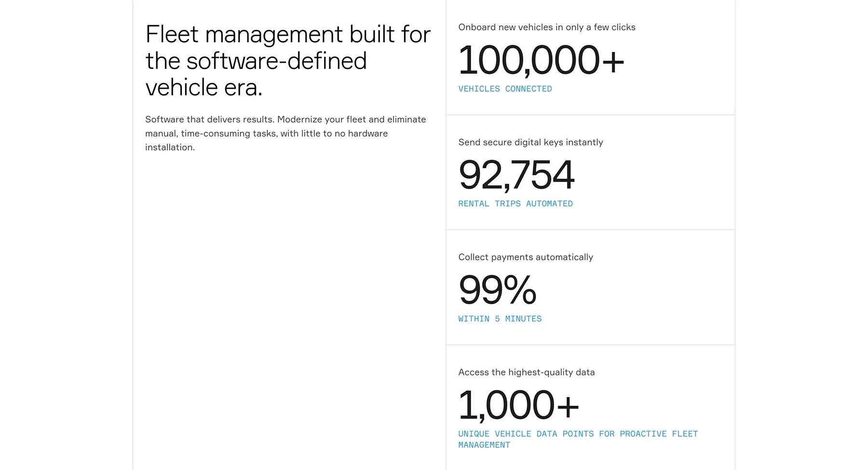
Task: Click "vehicle era." at the heading's end
Action: (x=203, y=88)
